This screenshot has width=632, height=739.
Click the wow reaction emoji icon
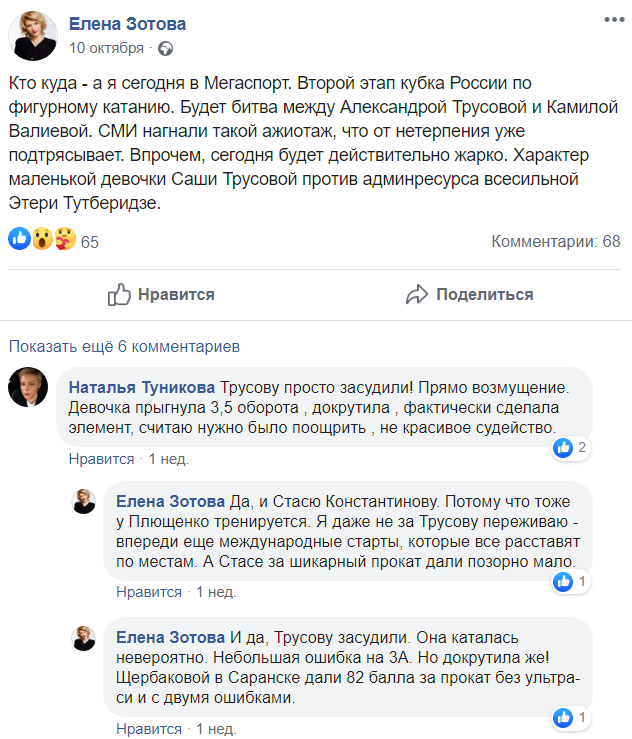pos(42,241)
